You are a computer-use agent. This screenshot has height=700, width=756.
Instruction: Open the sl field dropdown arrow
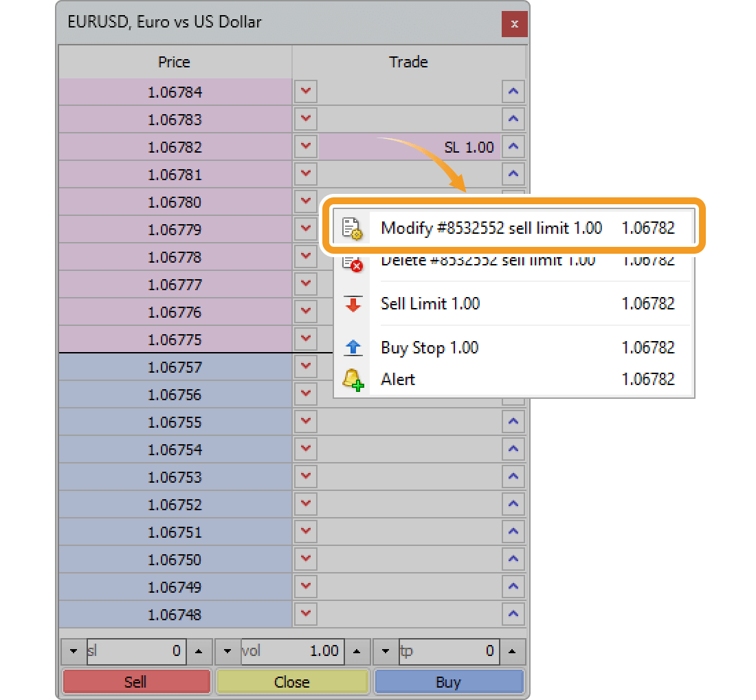click(73, 651)
